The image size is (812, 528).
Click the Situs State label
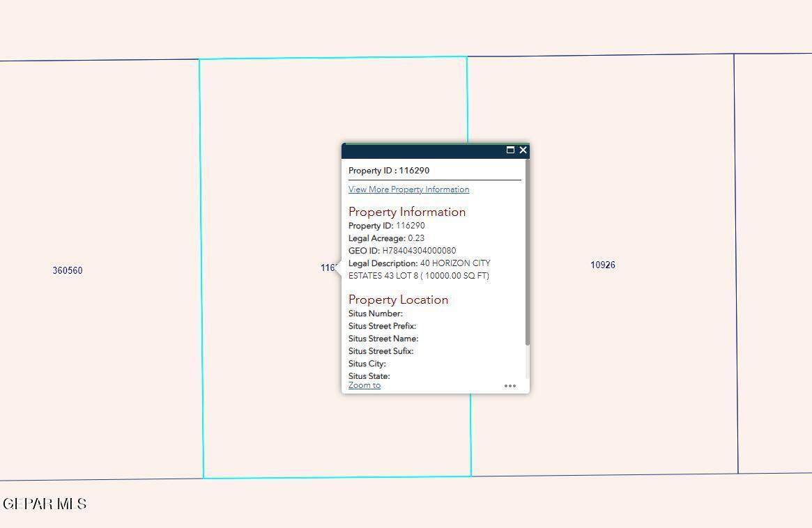pyautogui.click(x=369, y=376)
